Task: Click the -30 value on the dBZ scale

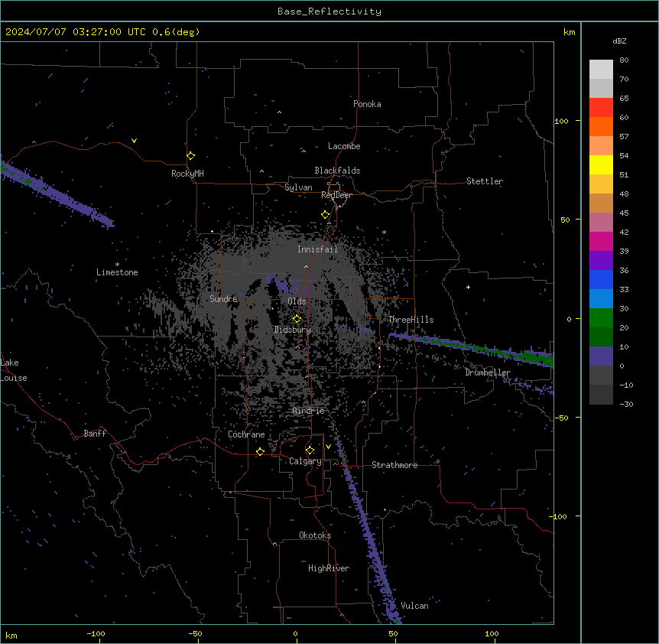Action: coord(626,404)
